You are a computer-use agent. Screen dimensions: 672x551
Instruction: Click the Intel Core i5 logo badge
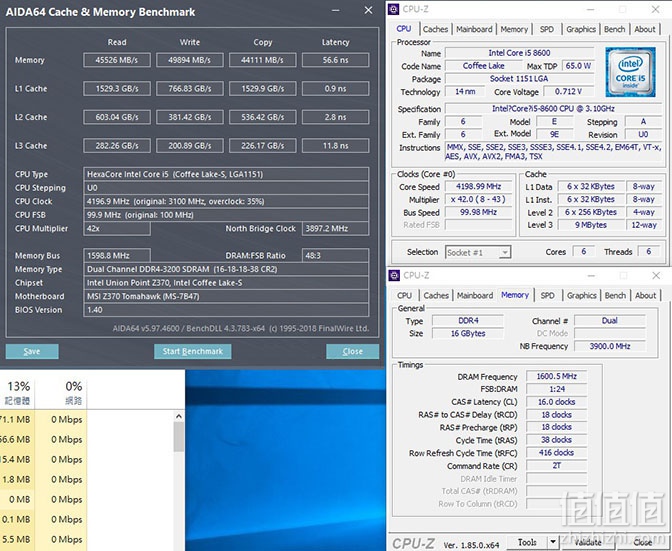[x=630, y=72]
